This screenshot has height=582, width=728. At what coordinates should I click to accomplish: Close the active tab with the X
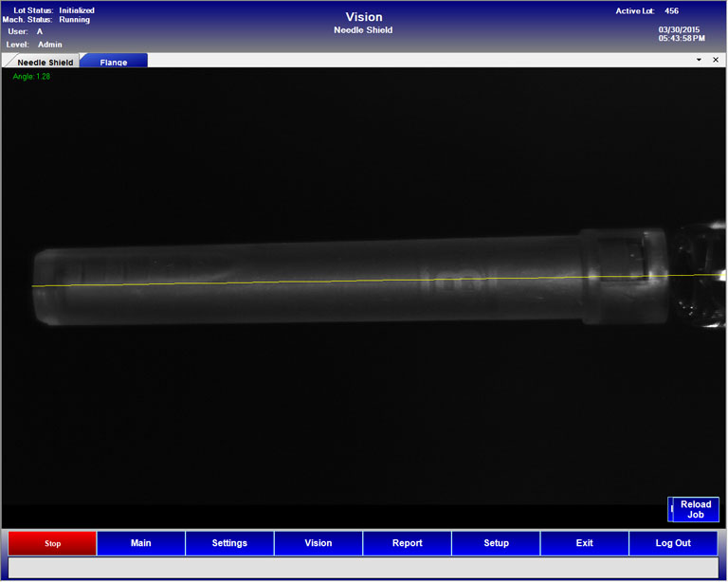[716, 60]
